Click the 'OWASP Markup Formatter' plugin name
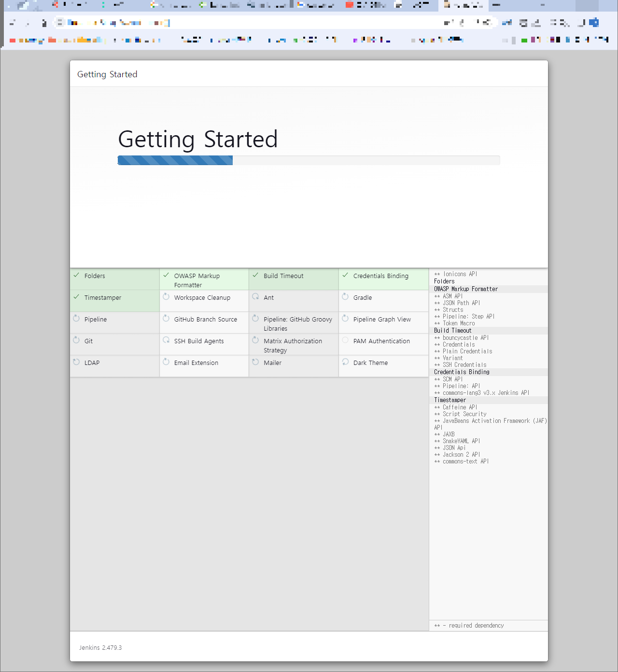The height and width of the screenshot is (672, 618). click(197, 280)
